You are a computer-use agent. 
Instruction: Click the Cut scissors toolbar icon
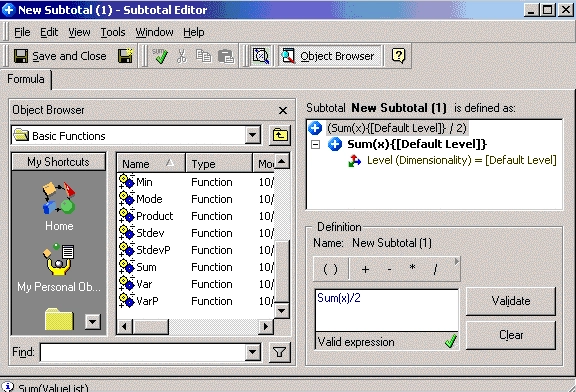[181, 56]
